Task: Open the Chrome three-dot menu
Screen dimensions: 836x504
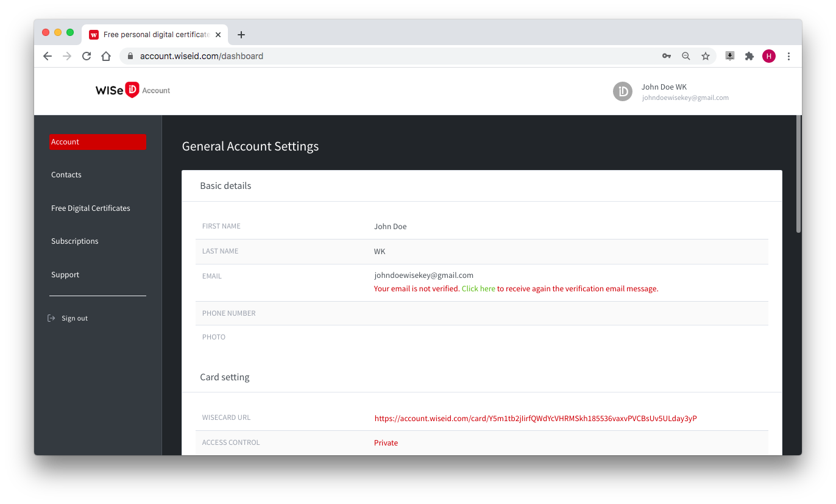Action: pyautogui.click(x=788, y=56)
